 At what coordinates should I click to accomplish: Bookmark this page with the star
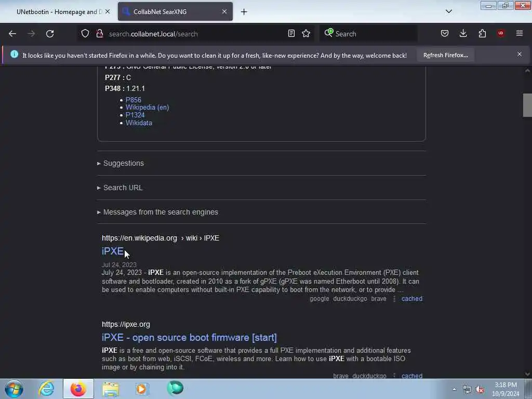point(306,34)
